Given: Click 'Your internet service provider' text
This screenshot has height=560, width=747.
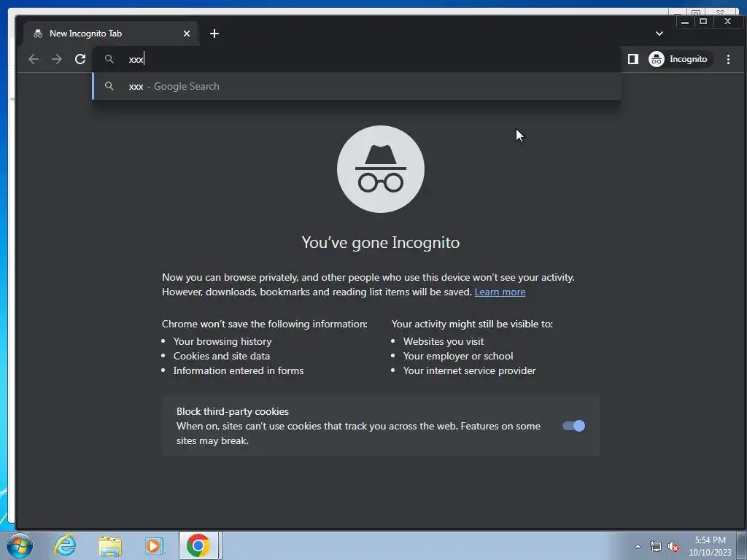Looking at the screenshot, I should point(470,370).
